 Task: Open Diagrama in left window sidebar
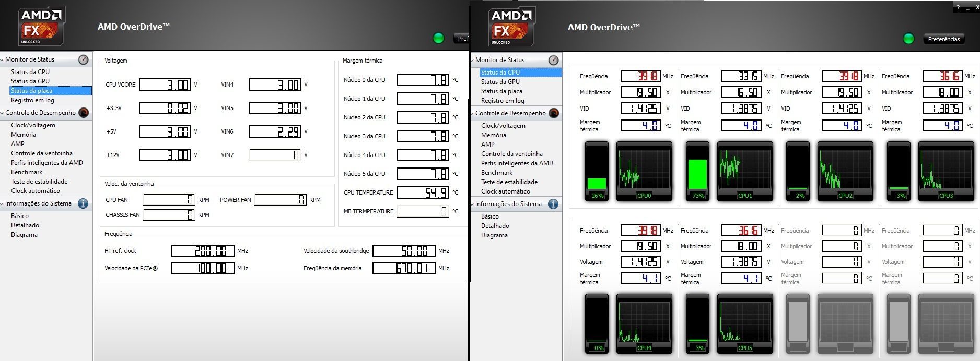pyautogui.click(x=24, y=235)
